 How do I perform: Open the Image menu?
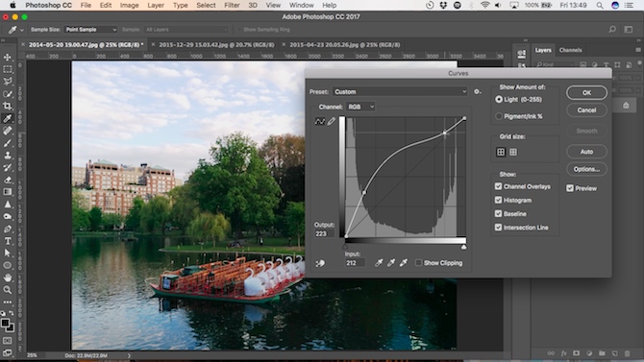point(129,6)
